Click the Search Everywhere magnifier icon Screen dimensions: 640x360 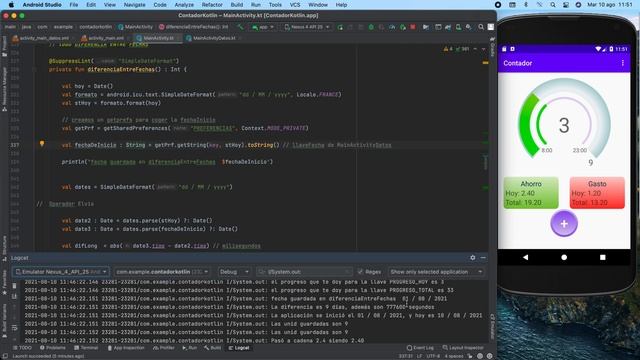(x=481, y=27)
